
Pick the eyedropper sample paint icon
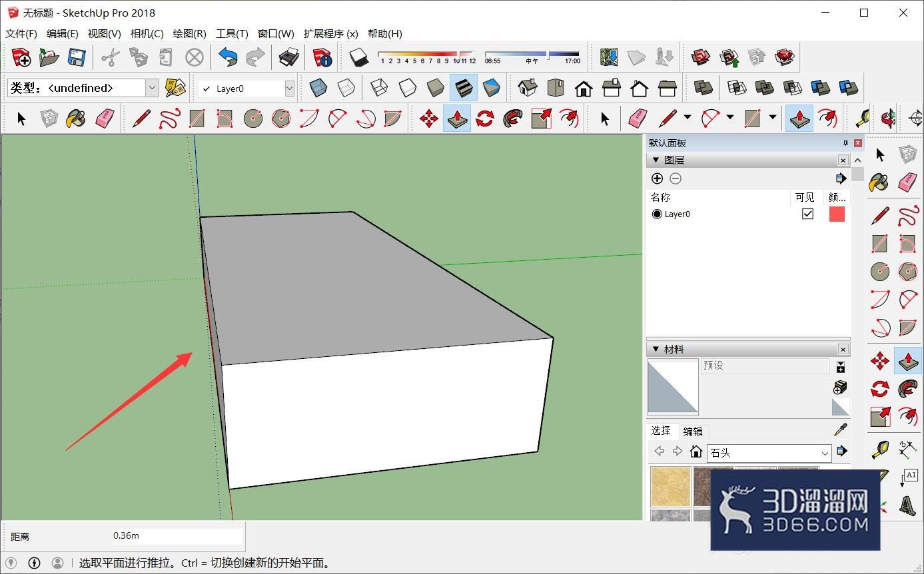[x=841, y=430]
